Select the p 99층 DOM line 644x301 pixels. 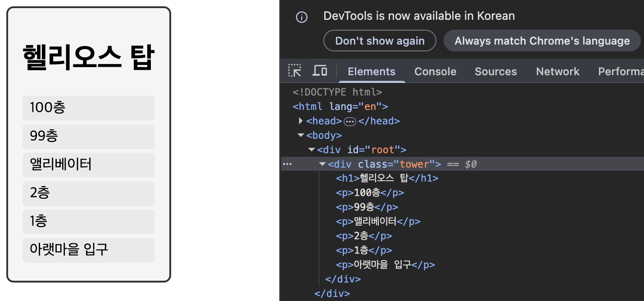click(367, 207)
